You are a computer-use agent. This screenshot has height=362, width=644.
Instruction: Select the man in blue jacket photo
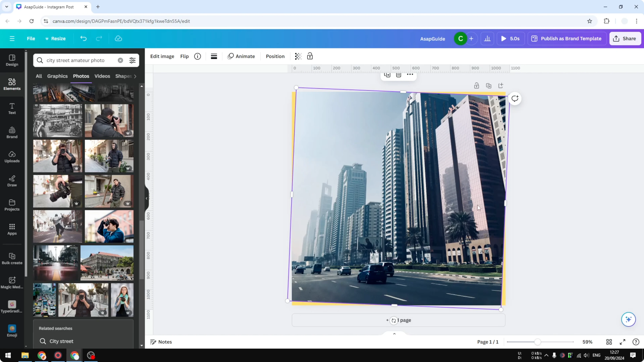[109, 226]
